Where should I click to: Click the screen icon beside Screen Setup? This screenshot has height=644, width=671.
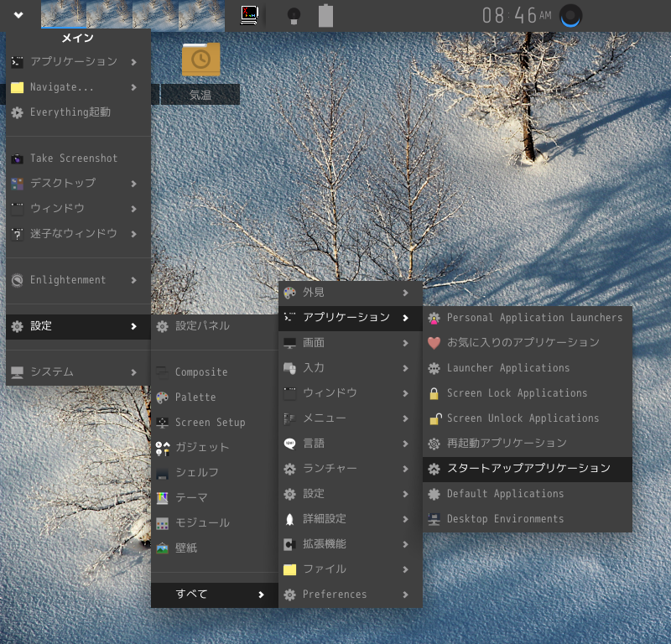click(162, 423)
